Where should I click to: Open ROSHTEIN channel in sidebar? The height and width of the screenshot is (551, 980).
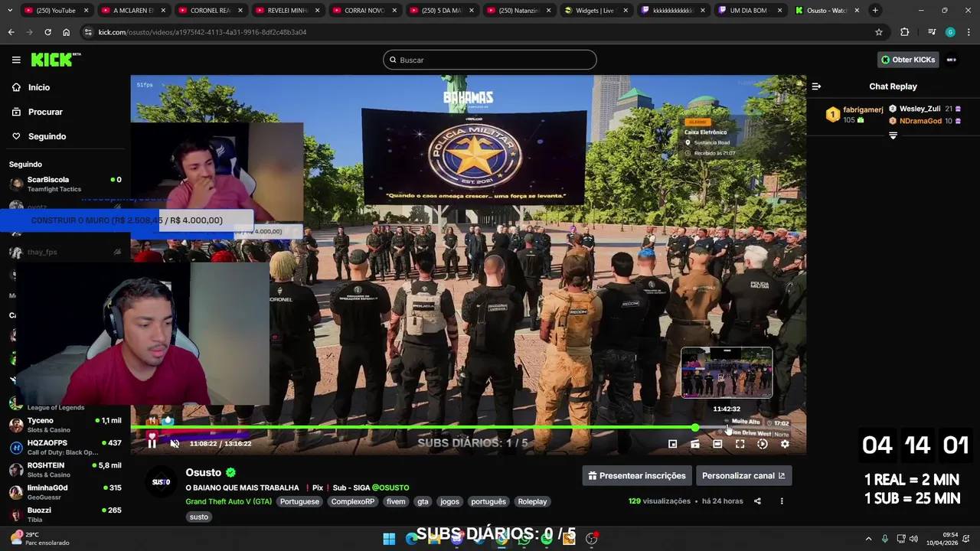coord(65,469)
